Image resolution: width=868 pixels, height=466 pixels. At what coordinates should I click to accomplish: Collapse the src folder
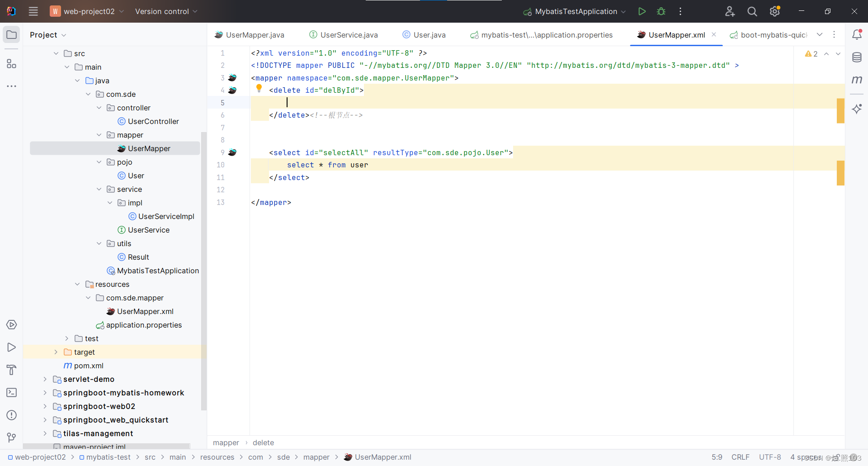click(56, 53)
